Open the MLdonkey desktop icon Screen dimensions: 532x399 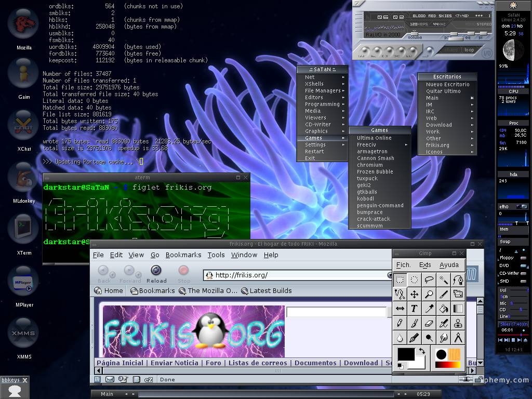coord(23,178)
